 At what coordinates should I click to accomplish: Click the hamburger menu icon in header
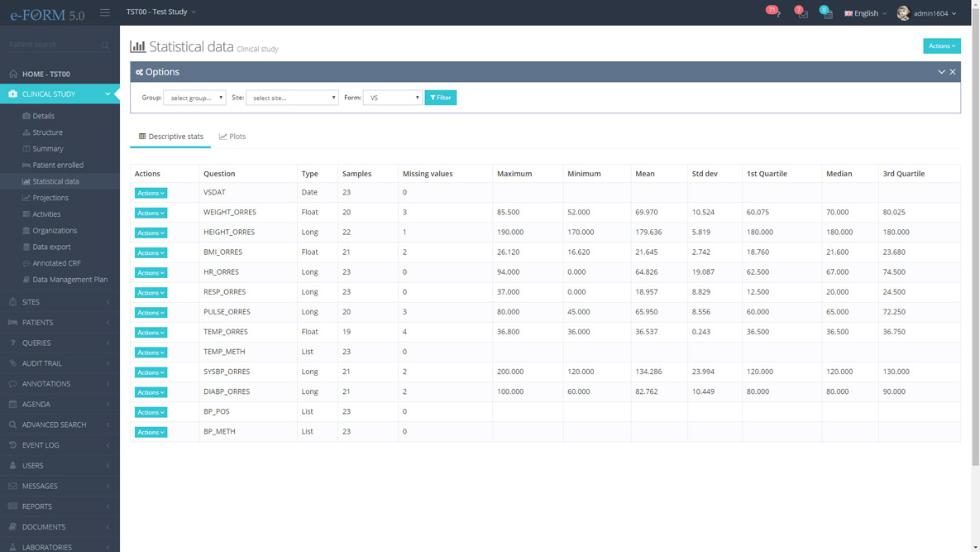[105, 12]
